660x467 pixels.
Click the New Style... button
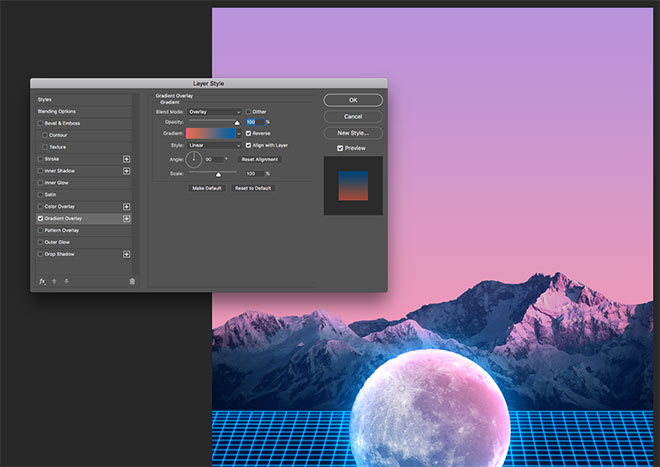[353, 133]
